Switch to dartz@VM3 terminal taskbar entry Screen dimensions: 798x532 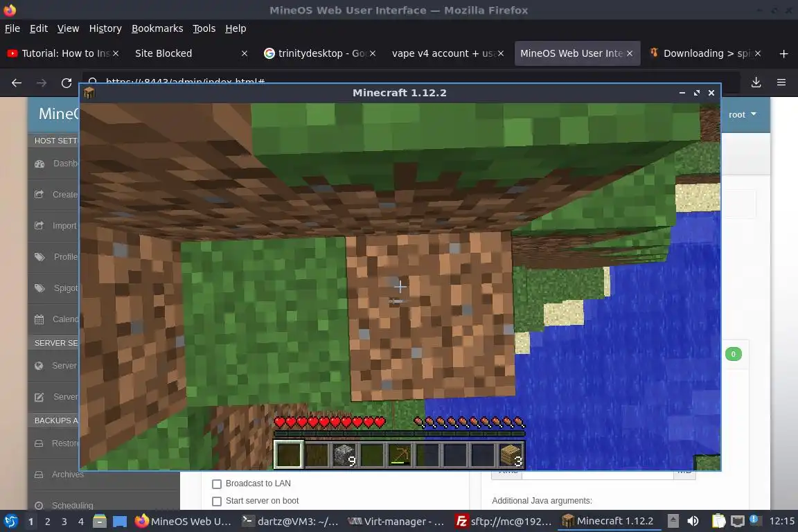pyautogui.click(x=290, y=522)
